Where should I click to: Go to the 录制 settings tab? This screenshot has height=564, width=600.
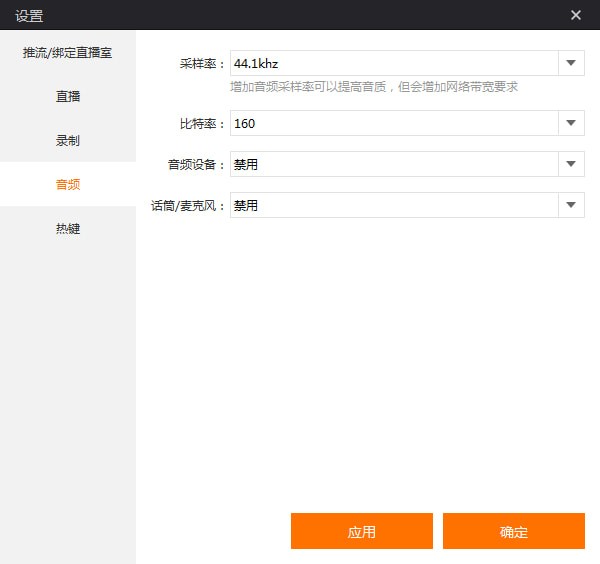(68, 140)
